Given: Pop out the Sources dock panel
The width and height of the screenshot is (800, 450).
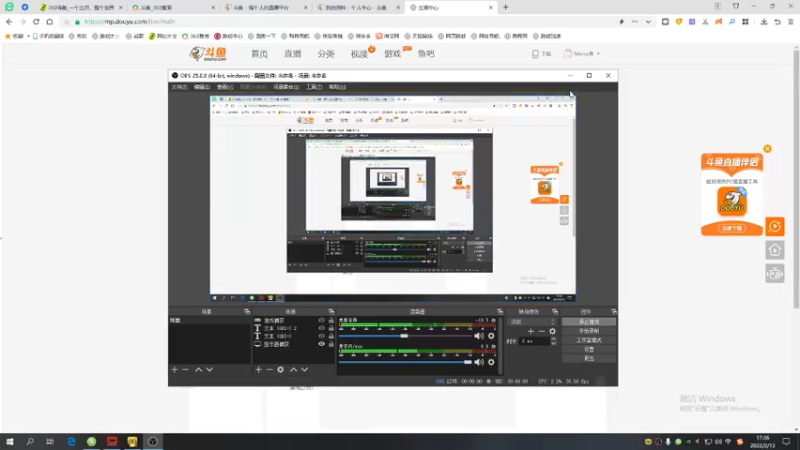Looking at the screenshot, I should [x=331, y=311].
